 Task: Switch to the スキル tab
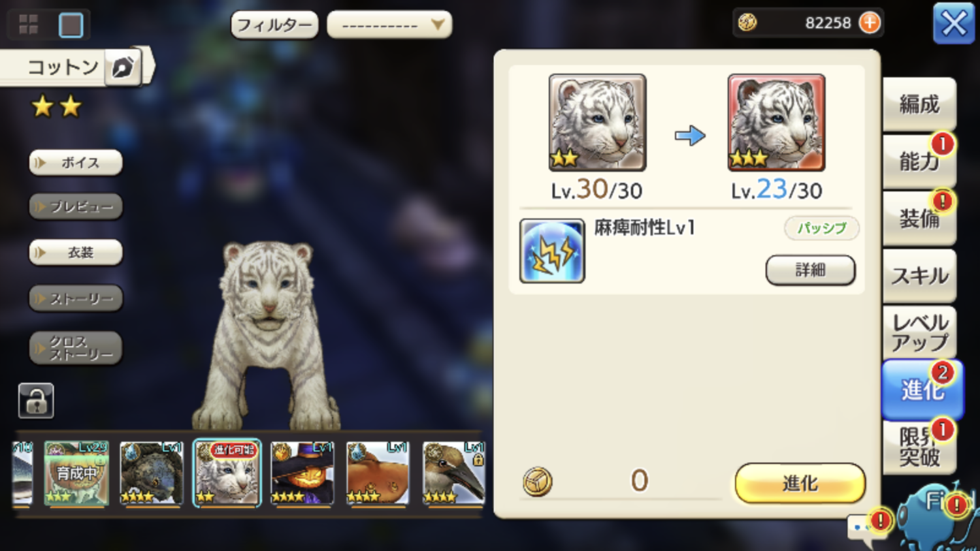tap(919, 275)
